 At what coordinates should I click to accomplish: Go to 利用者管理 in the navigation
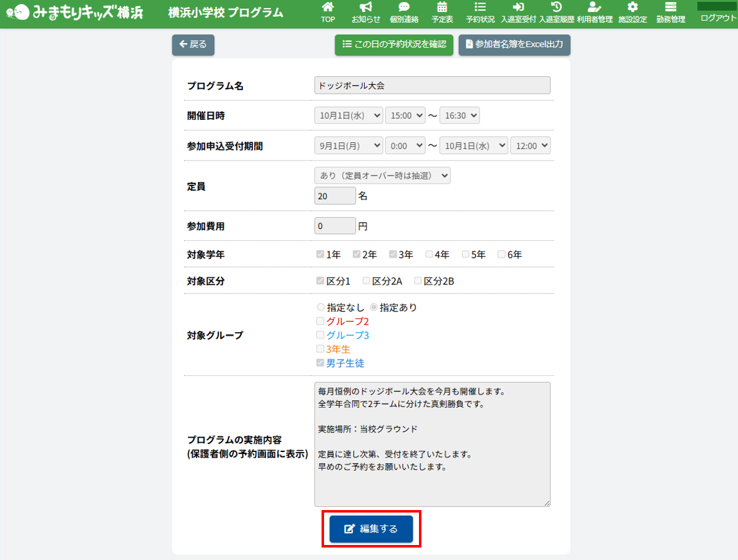coord(594,12)
